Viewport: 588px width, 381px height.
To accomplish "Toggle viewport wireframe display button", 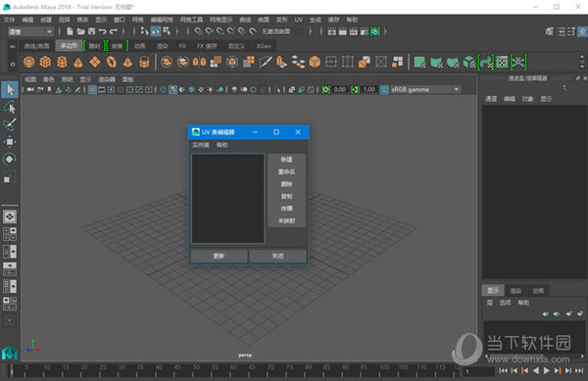I will click(x=163, y=89).
